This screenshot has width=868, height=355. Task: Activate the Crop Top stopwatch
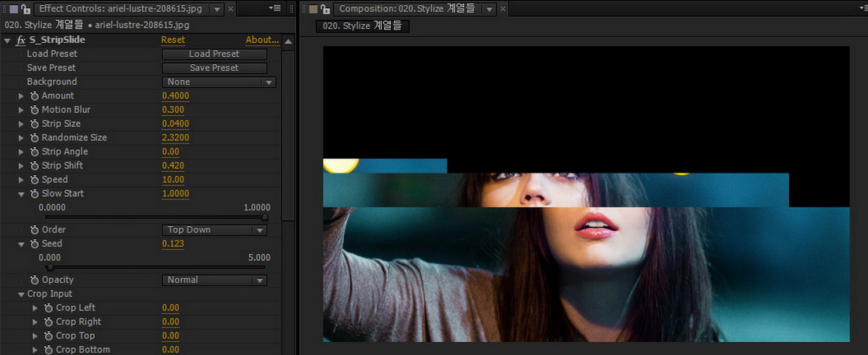[49, 336]
